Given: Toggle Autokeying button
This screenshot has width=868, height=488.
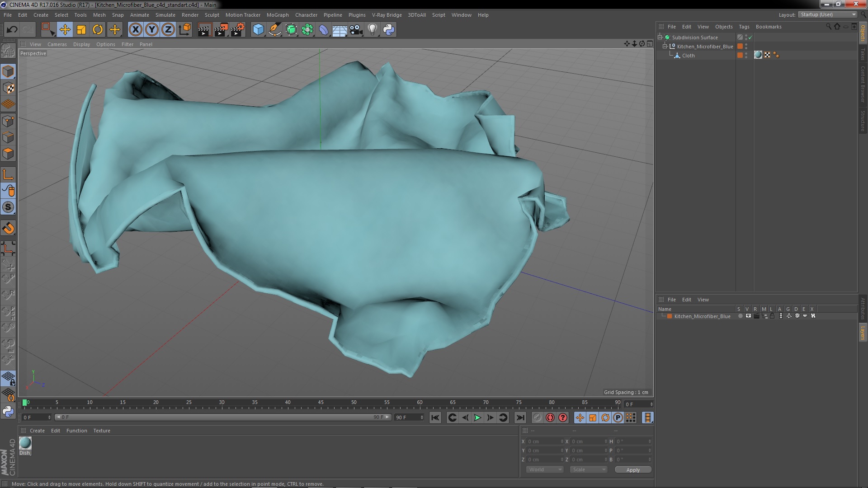Looking at the screenshot, I should pyautogui.click(x=550, y=418).
